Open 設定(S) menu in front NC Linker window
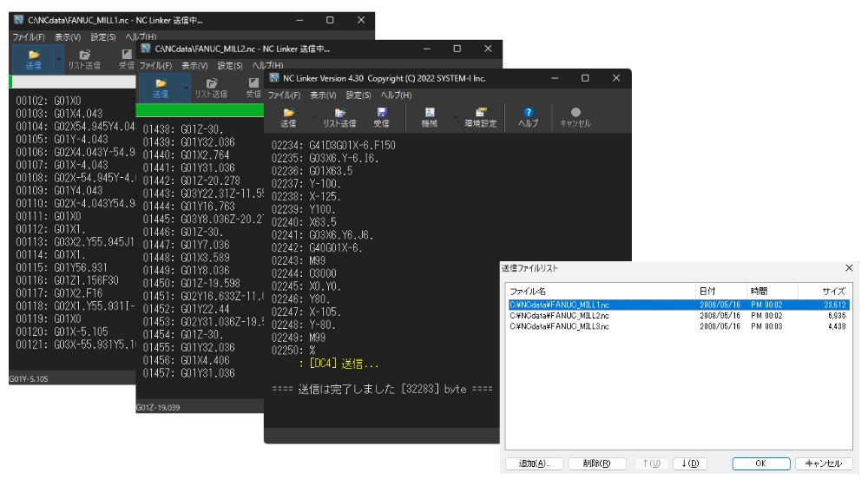Image resolution: width=868 pixels, height=486 pixels. 358,95
